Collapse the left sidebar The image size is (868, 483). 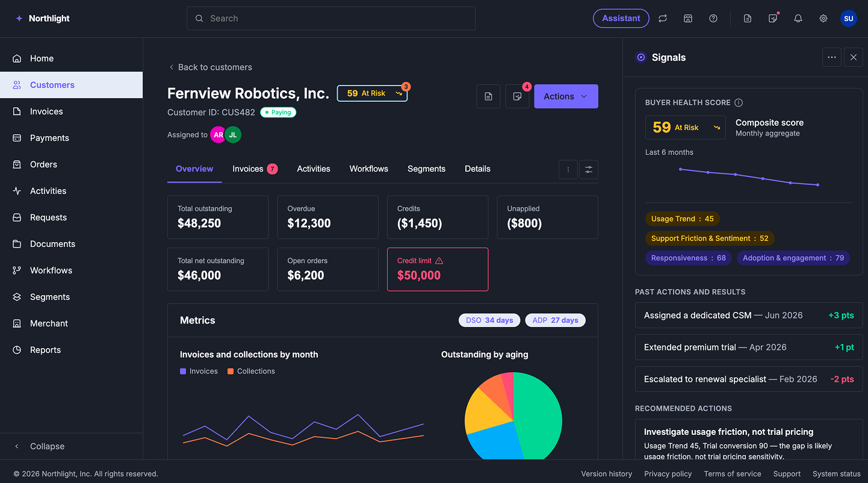(72, 446)
